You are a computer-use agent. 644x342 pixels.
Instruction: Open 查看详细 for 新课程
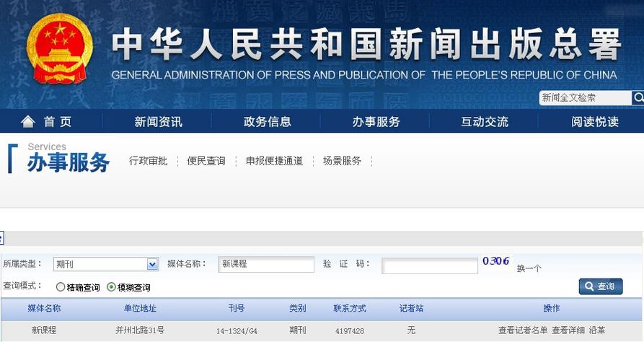pos(568,330)
